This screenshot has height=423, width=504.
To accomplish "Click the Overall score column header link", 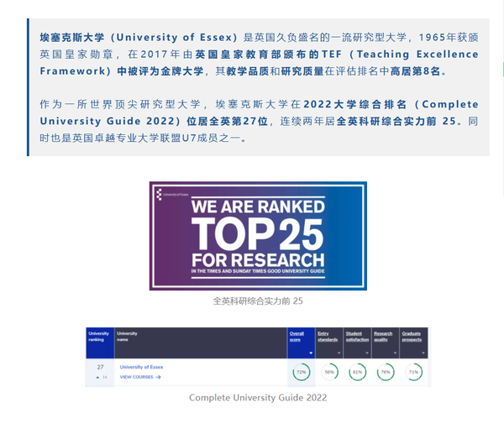I will (x=297, y=337).
